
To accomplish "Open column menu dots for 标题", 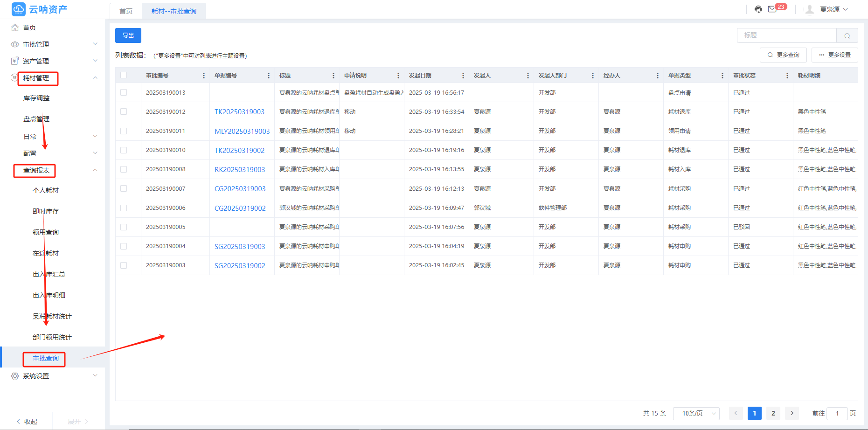I will click(x=333, y=76).
